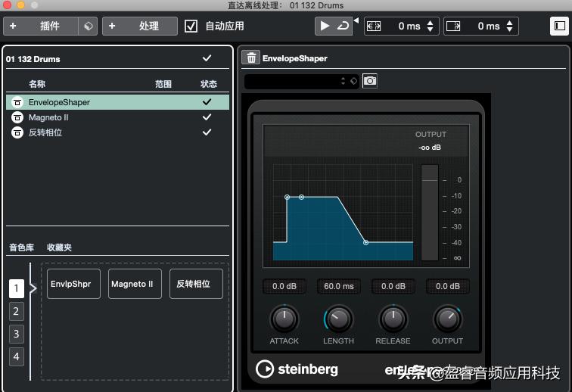Select favorites slot 2
Screen dimensions: 572x392
click(x=17, y=311)
